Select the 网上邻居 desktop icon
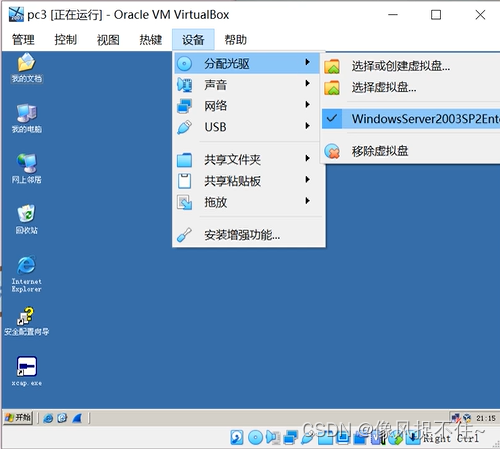The height and width of the screenshot is (449, 500). (27, 169)
